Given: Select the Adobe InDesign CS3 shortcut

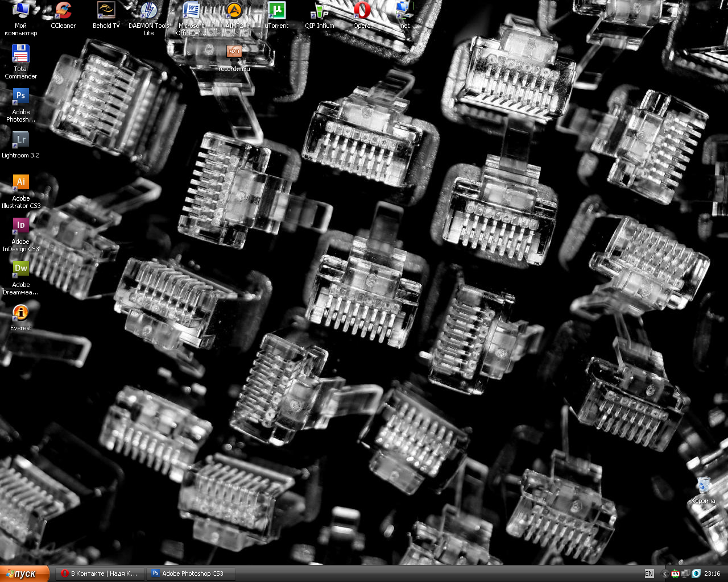Looking at the screenshot, I should pos(21,227).
